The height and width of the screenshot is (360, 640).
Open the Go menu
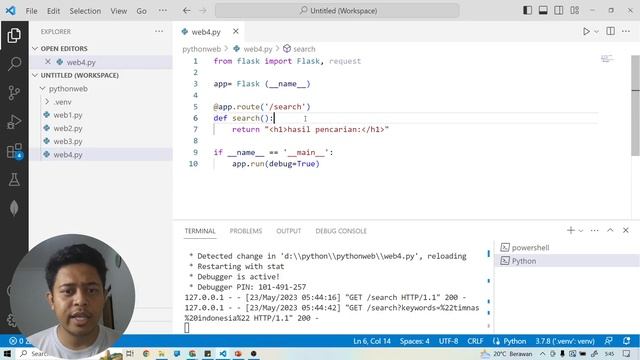click(x=141, y=11)
